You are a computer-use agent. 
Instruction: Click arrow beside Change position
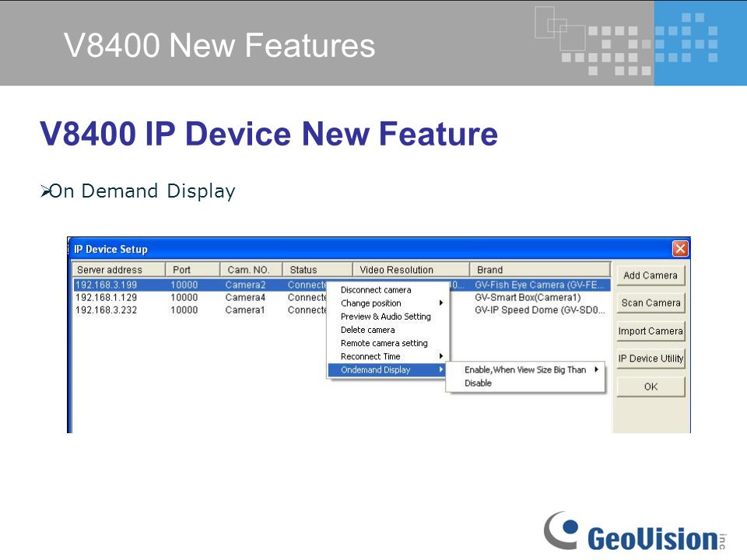point(441,303)
